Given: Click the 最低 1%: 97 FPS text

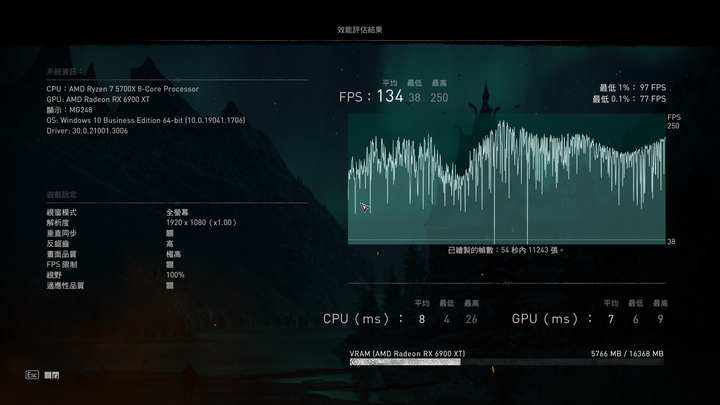Looking at the screenshot, I should point(632,87).
